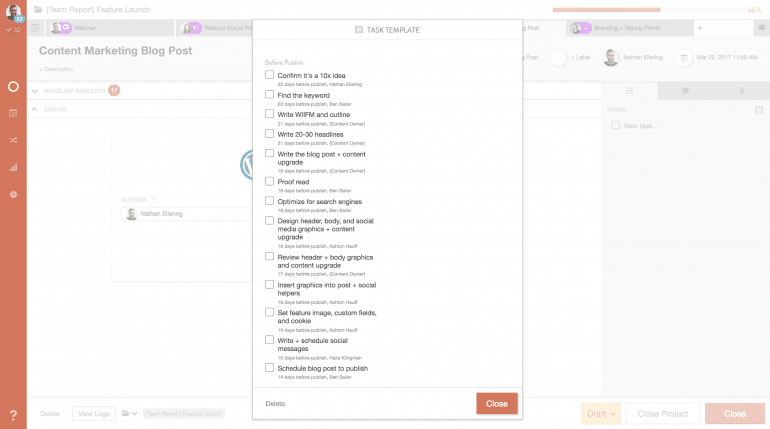The image size is (770, 429).
Task: Switch to the Webinar tab
Action: point(110,28)
